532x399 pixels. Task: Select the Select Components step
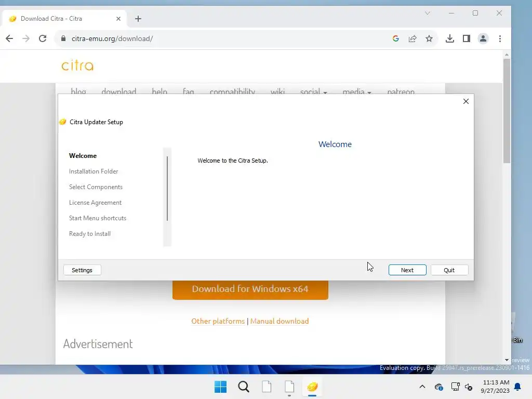point(96,187)
